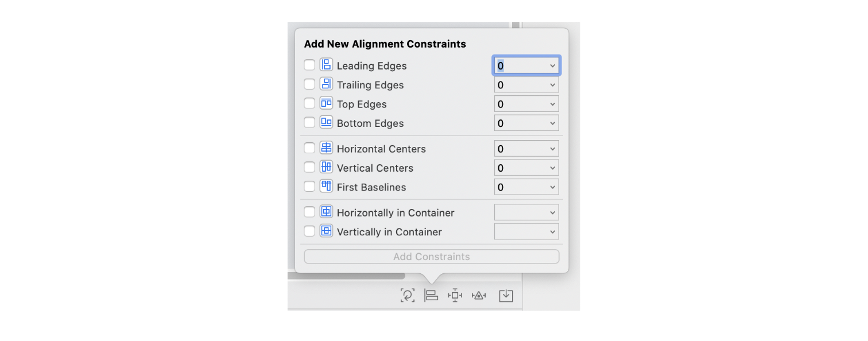The width and height of the screenshot is (868, 341).
Task: Open the Vertical Centers value combo box
Action: tap(526, 168)
